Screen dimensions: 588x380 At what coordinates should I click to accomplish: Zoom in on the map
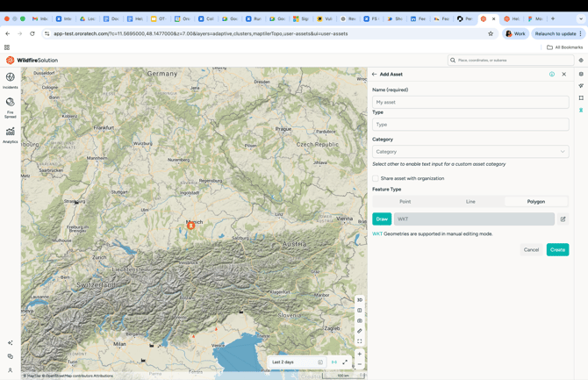coord(360,354)
